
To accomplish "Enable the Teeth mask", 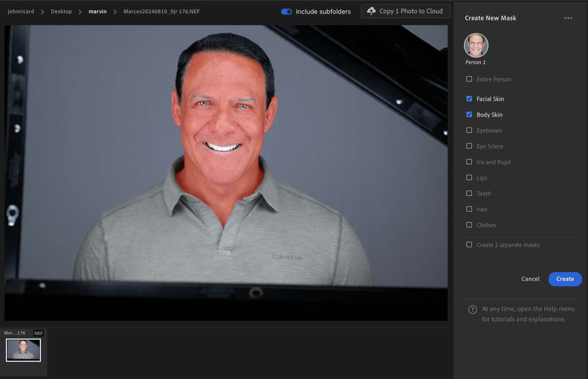I will click(469, 193).
